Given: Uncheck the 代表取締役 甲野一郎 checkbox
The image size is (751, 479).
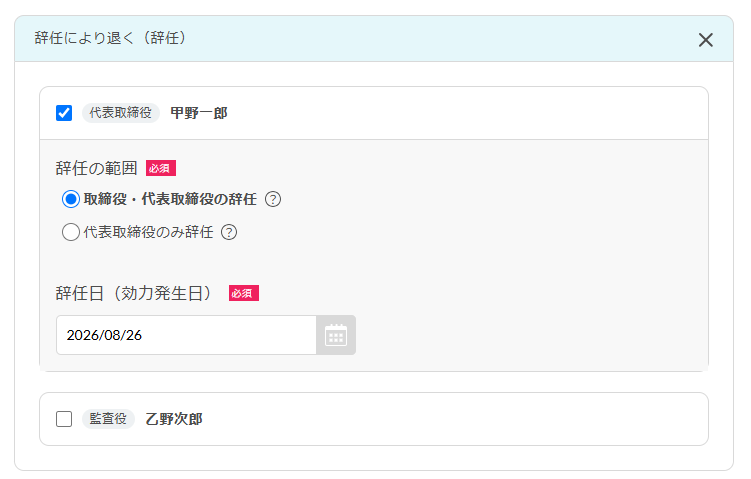Looking at the screenshot, I should coord(64,113).
